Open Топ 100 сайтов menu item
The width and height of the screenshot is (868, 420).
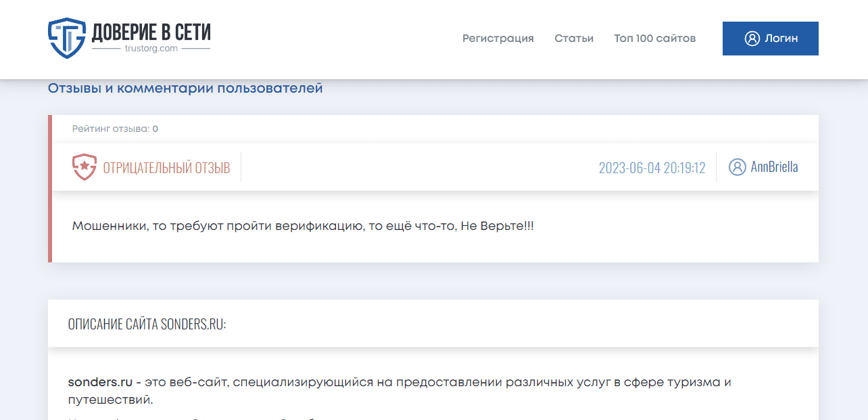click(x=654, y=39)
